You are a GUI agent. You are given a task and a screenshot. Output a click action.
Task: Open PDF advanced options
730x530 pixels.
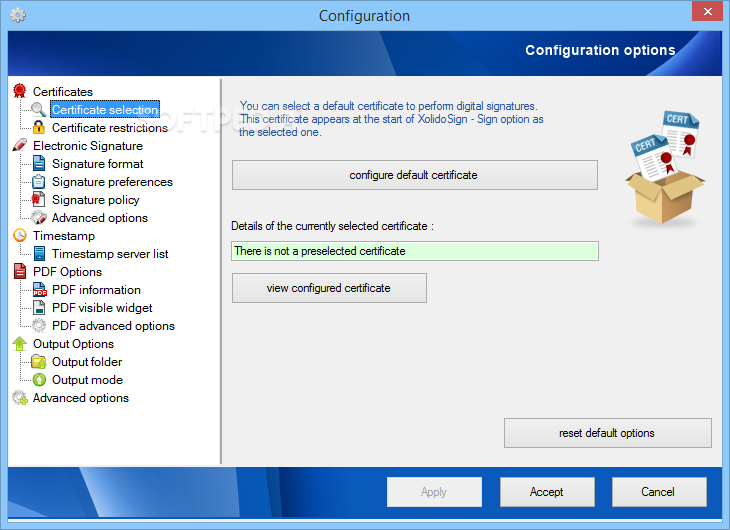click(x=113, y=326)
